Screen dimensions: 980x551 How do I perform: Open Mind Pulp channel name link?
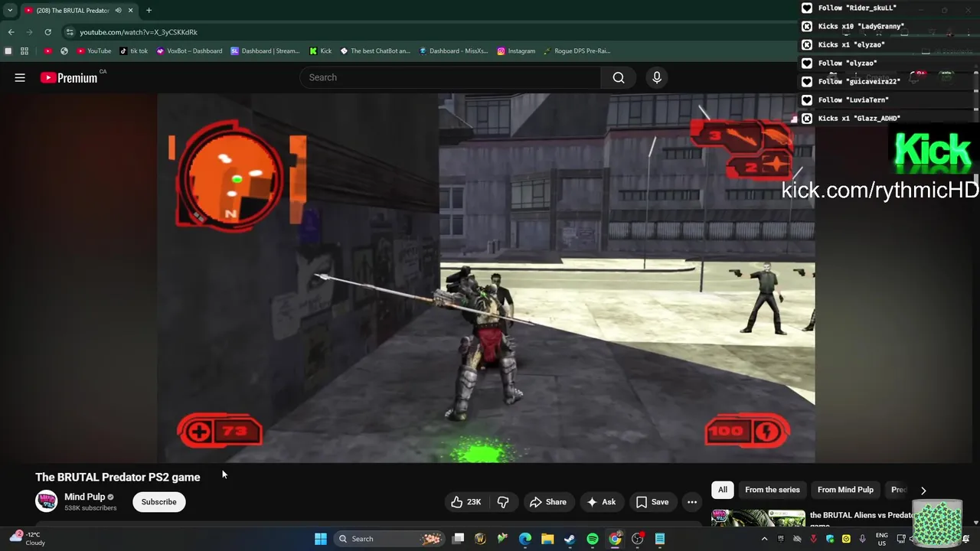pyautogui.click(x=84, y=497)
